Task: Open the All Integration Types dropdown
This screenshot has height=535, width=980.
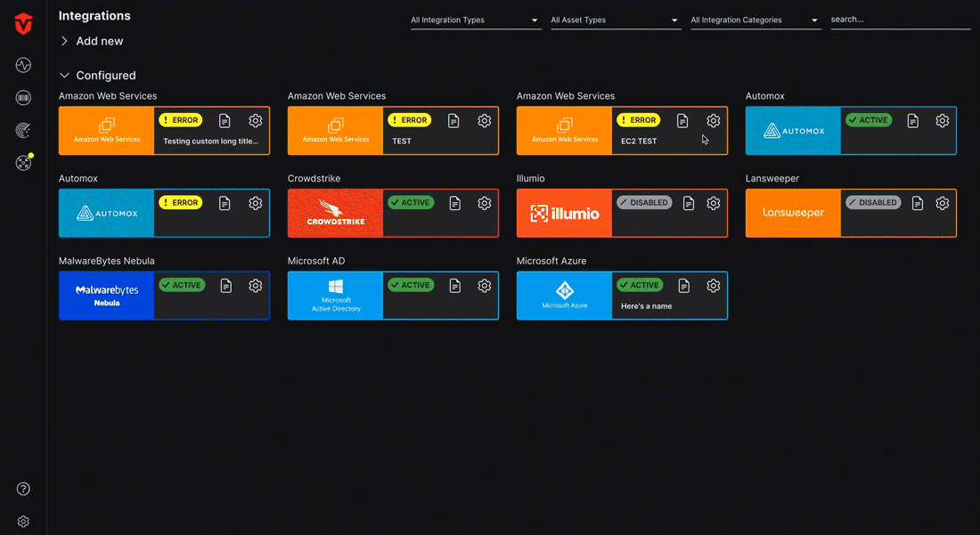Action: tap(476, 20)
